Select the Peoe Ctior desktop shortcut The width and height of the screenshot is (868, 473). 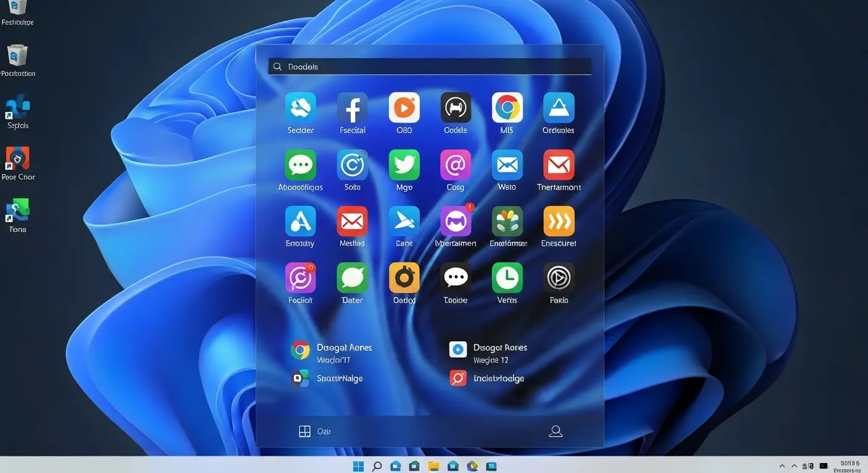tap(18, 164)
